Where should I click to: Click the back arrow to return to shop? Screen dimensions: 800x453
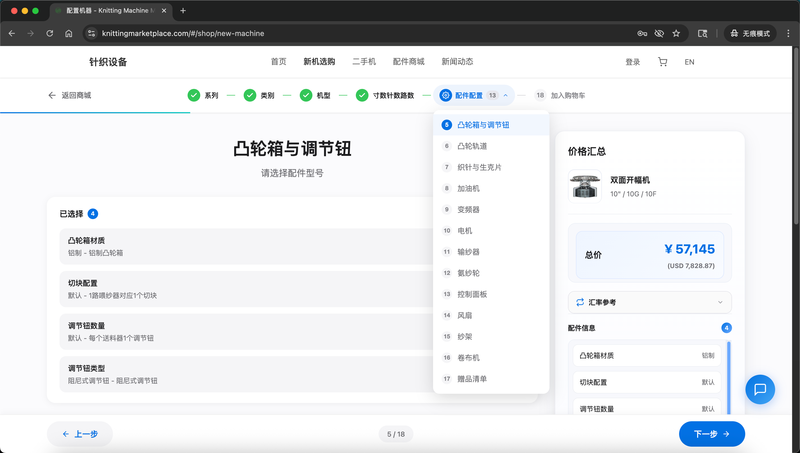point(52,96)
